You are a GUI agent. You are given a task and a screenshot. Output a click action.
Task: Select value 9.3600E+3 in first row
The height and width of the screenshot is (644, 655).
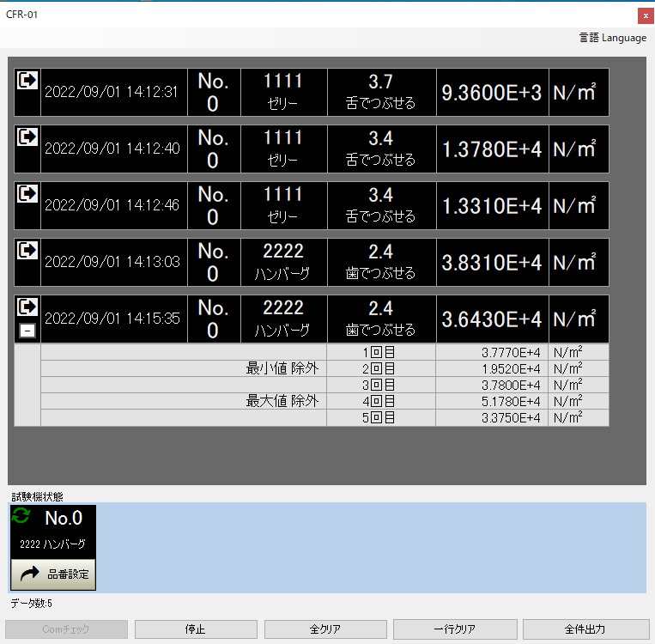pyautogui.click(x=492, y=93)
